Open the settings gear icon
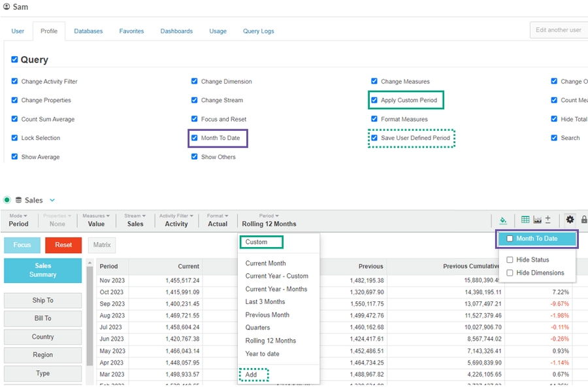The image size is (588, 387). click(570, 220)
